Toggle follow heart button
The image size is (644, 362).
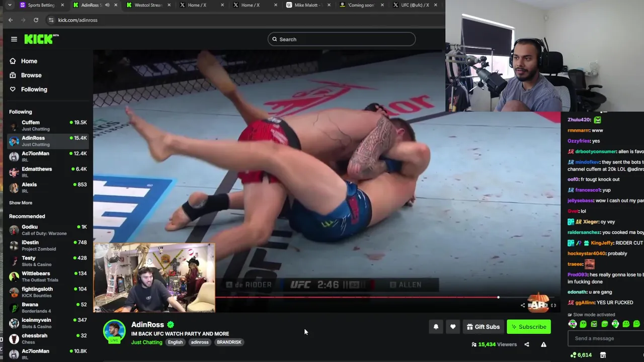coord(453,327)
